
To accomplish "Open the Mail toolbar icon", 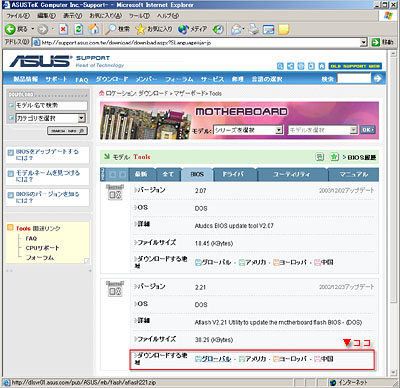I will click(x=237, y=29).
